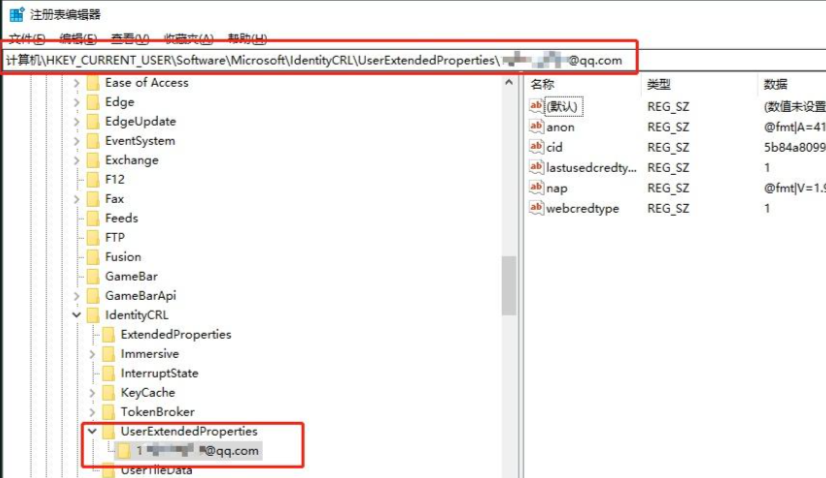
Task: Select the Edge folder icon
Action: point(93,102)
